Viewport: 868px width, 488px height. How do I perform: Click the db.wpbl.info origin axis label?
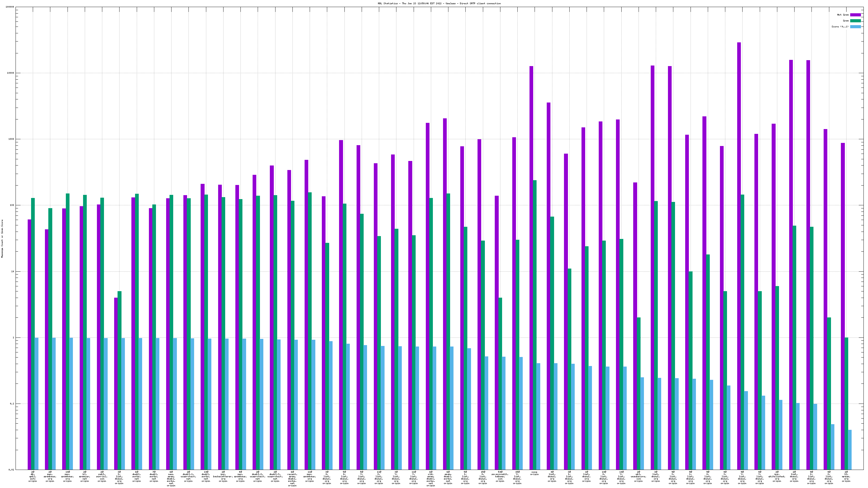[33, 476]
